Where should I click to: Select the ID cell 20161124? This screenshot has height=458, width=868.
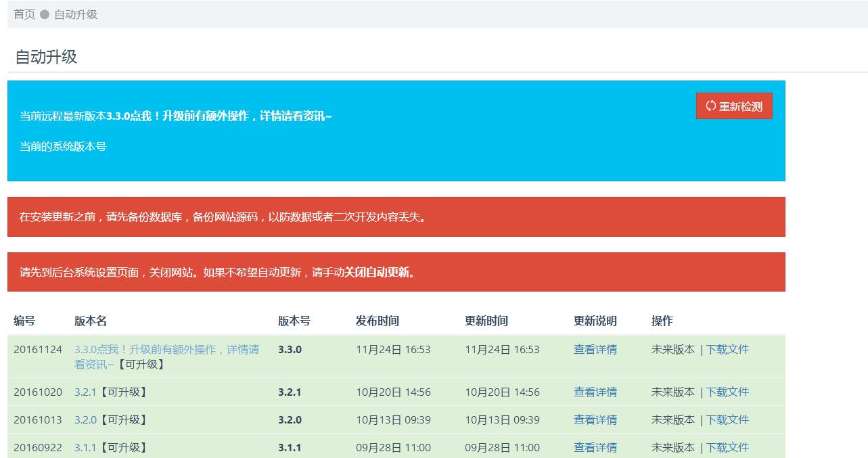[38, 349]
